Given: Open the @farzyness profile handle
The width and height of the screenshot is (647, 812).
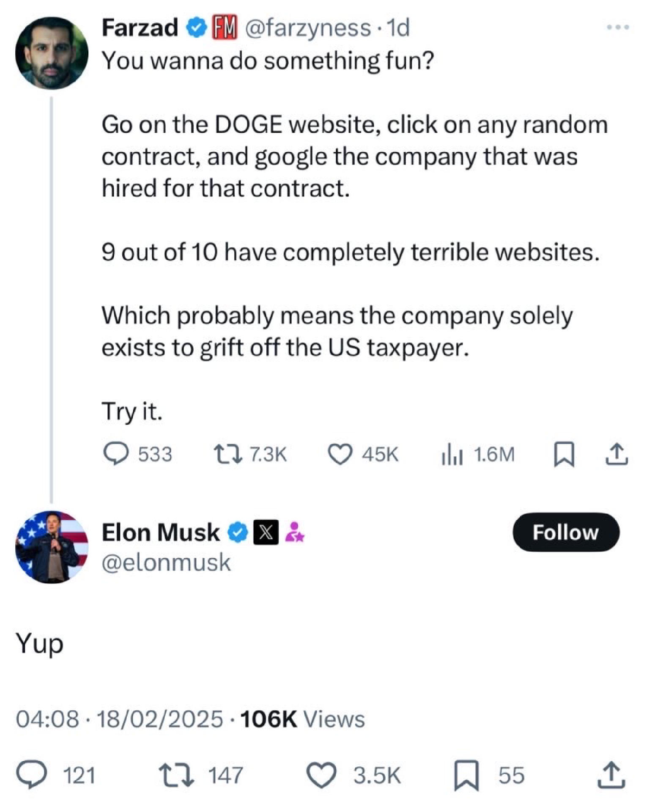Looking at the screenshot, I should pyautogui.click(x=307, y=28).
